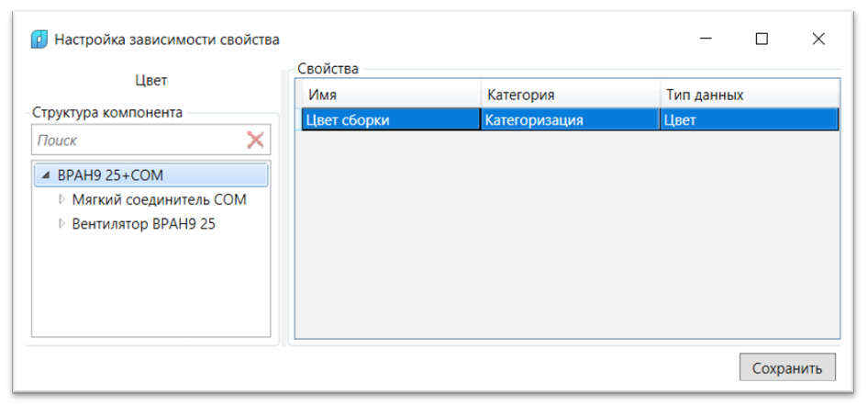The width and height of the screenshot is (868, 405).
Task: Click the Категоризация cell in the selected row
Action: click(569, 119)
